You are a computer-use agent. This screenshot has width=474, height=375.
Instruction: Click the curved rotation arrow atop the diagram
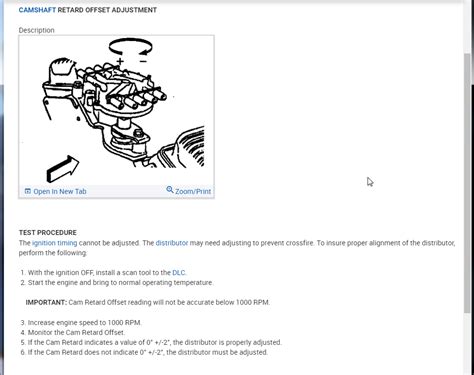131,47
